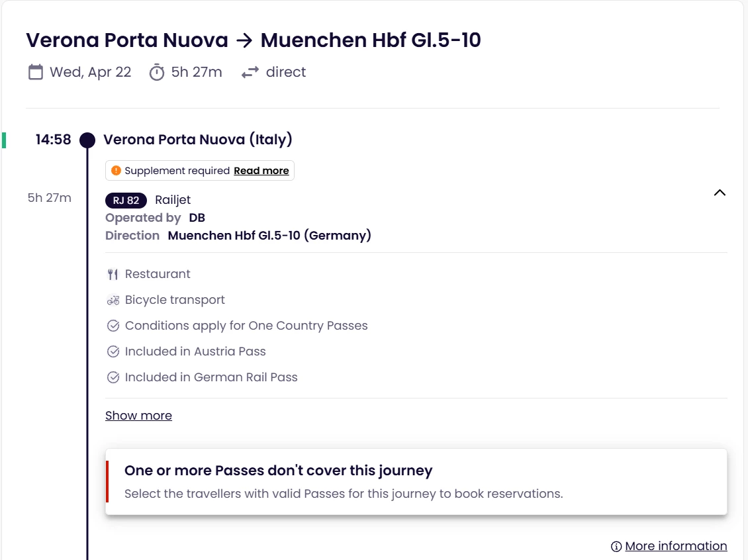The height and width of the screenshot is (560, 748).
Task: Click the RJ 82 train badge
Action: tap(126, 200)
